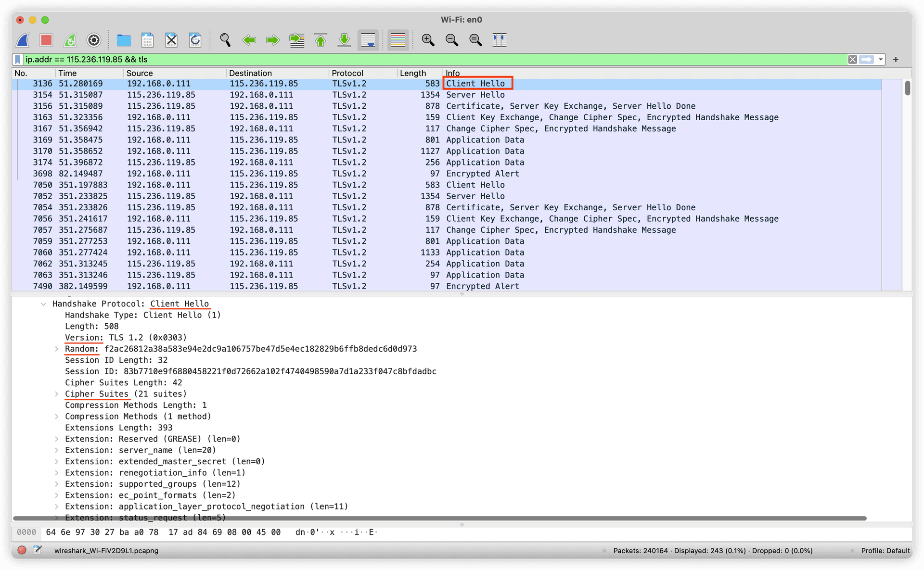Select packet 7490 Encrypted Alert row
The height and width of the screenshot is (570, 924).
pos(447,286)
